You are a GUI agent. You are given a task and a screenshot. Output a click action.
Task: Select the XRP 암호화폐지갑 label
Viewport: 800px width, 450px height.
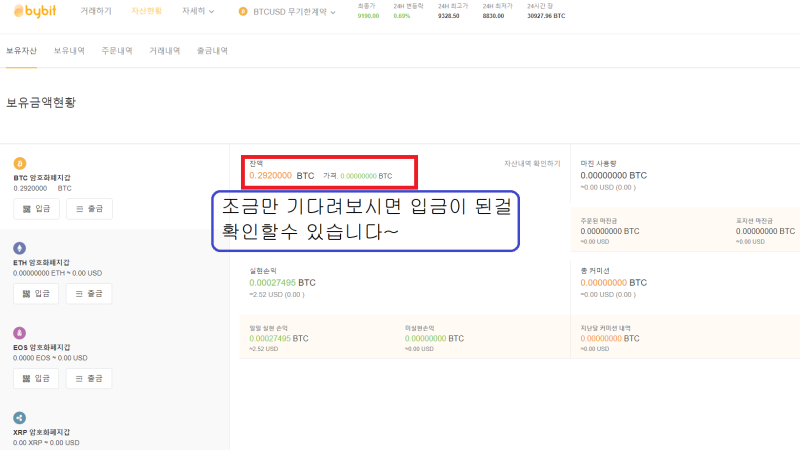click(x=42, y=432)
